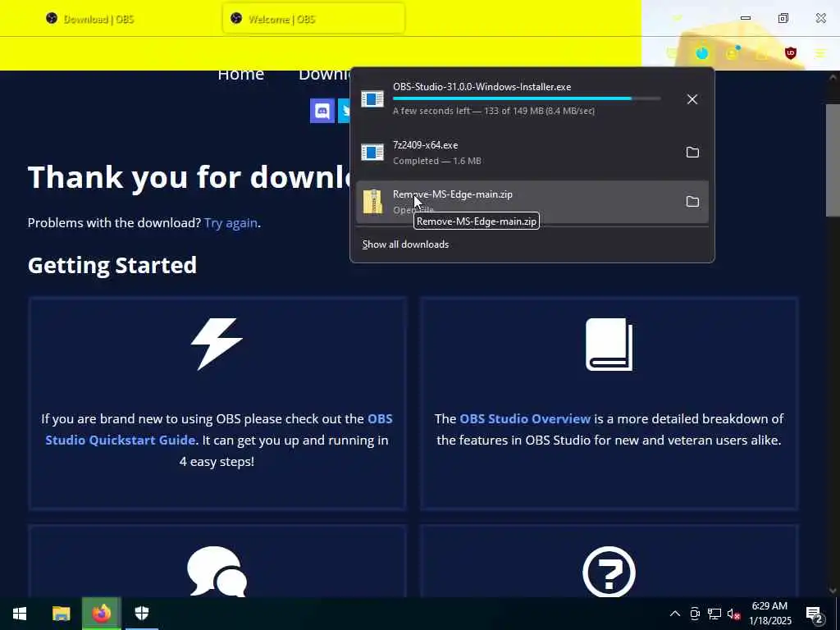Cancel the OBS-Studio installer download
The height and width of the screenshot is (630, 840).
[x=692, y=99]
